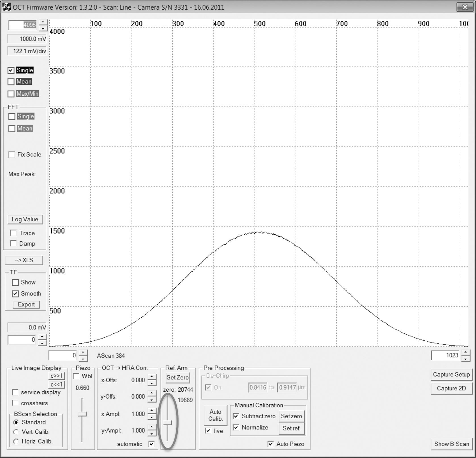Click the Set ref. button
The image size is (476, 458).
pos(292,428)
